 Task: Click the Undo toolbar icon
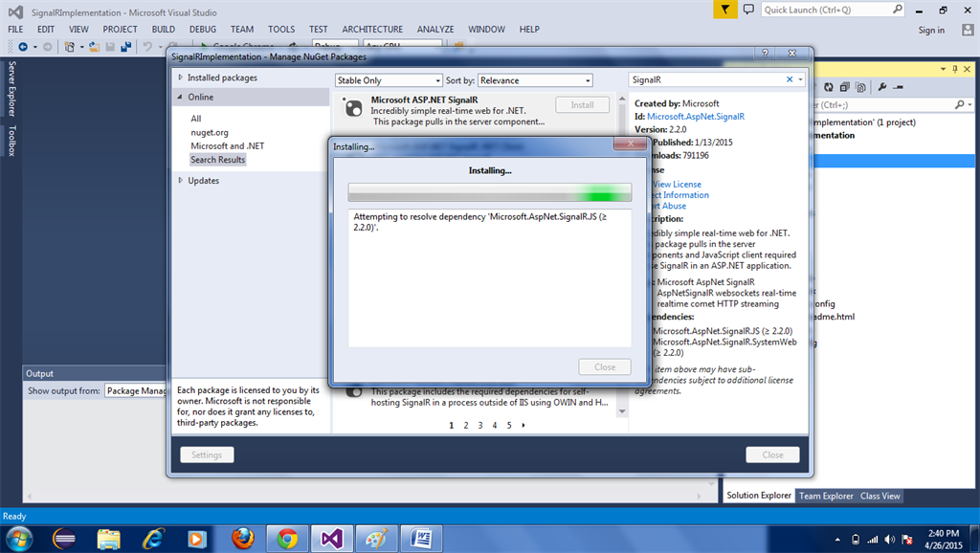147,47
